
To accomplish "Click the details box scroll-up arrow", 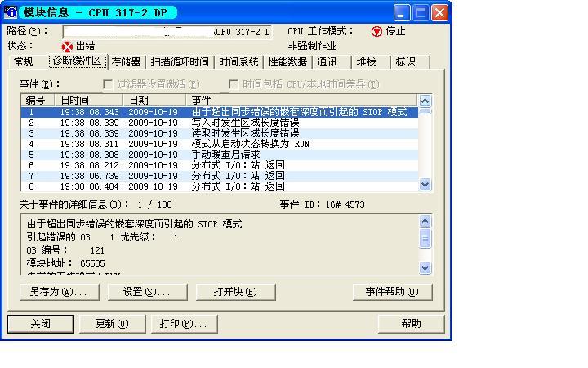I will (x=425, y=222).
